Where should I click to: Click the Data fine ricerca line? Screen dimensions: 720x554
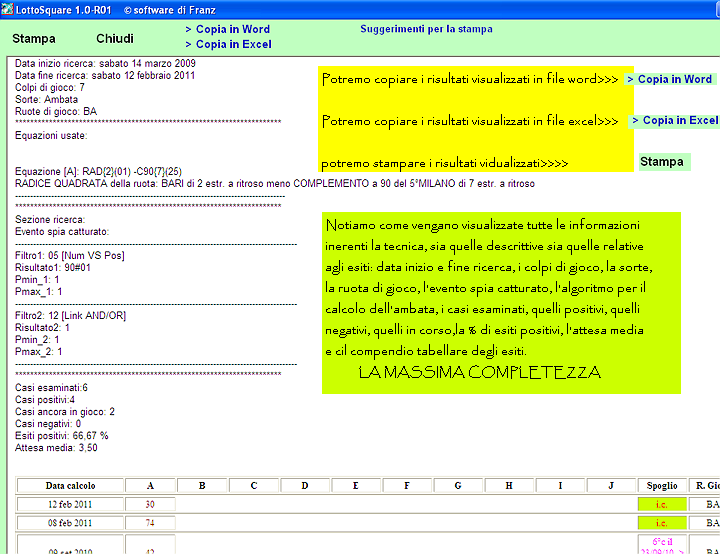(105, 75)
